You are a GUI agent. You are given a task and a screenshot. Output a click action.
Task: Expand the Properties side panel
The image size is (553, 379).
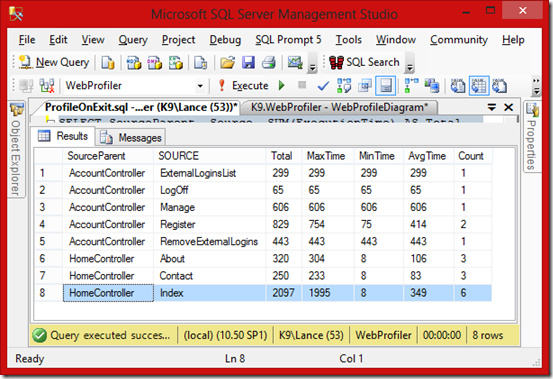point(531,137)
